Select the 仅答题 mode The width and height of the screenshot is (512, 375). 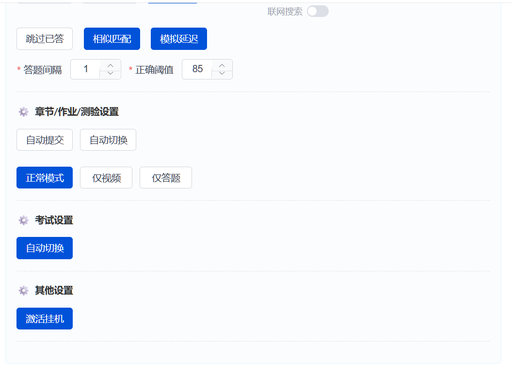coord(166,178)
